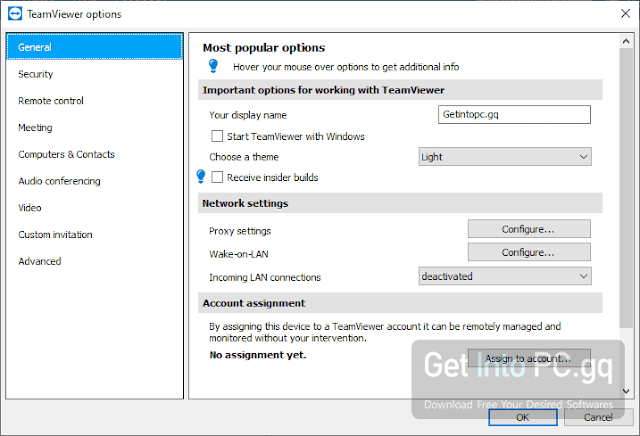This screenshot has height=436, width=640.
Task: Open the Choose a theme dropdown
Action: pos(505,157)
